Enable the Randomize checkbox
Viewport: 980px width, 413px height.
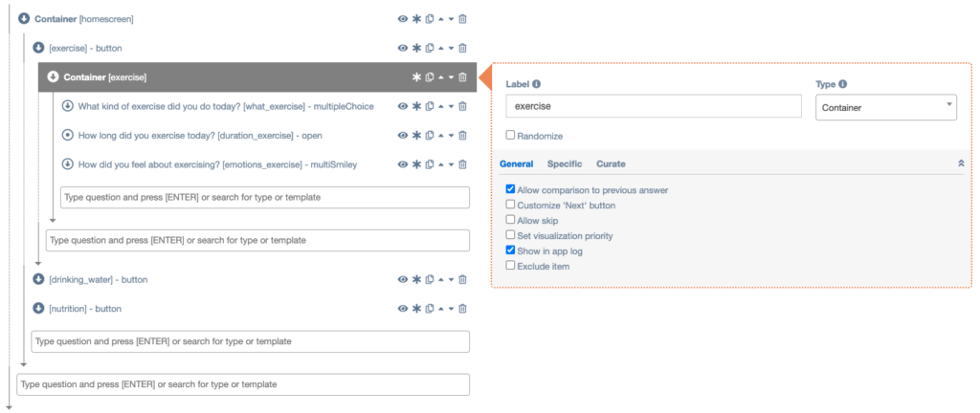click(511, 136)
